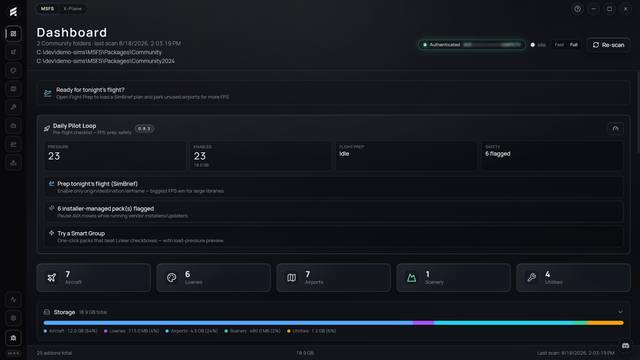Open the Discord icon in status bar
The image size is (640, 360).
(625, 346)
